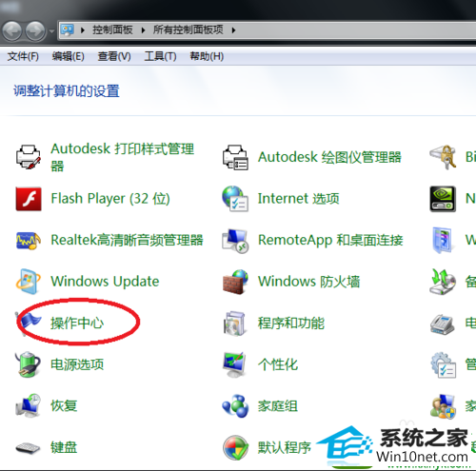Open the Realtek audio manager icon
This screenshot has width=476, height=471.
pos(29,241)
